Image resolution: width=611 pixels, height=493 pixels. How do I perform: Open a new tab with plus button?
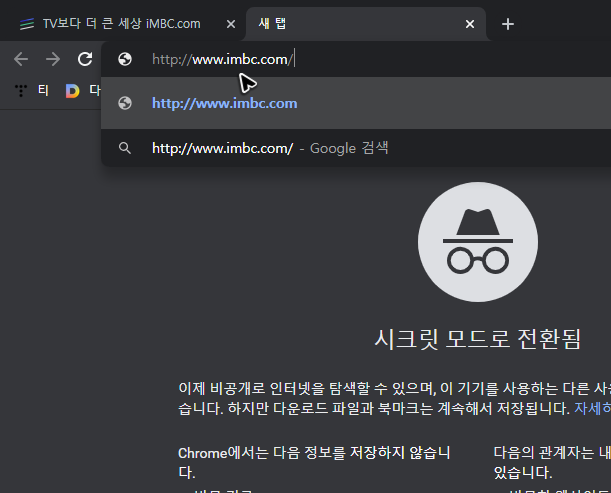tap(508, 24)
